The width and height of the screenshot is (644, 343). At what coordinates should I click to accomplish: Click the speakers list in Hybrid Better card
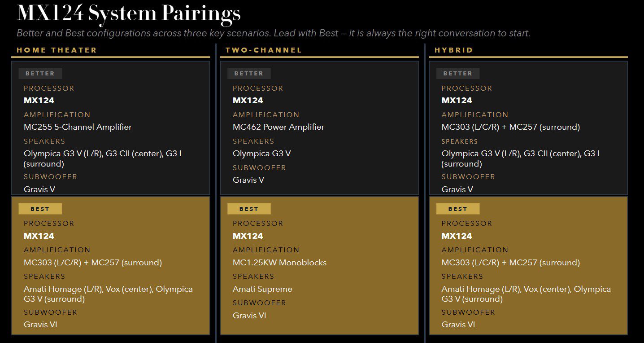coord(521,158)
